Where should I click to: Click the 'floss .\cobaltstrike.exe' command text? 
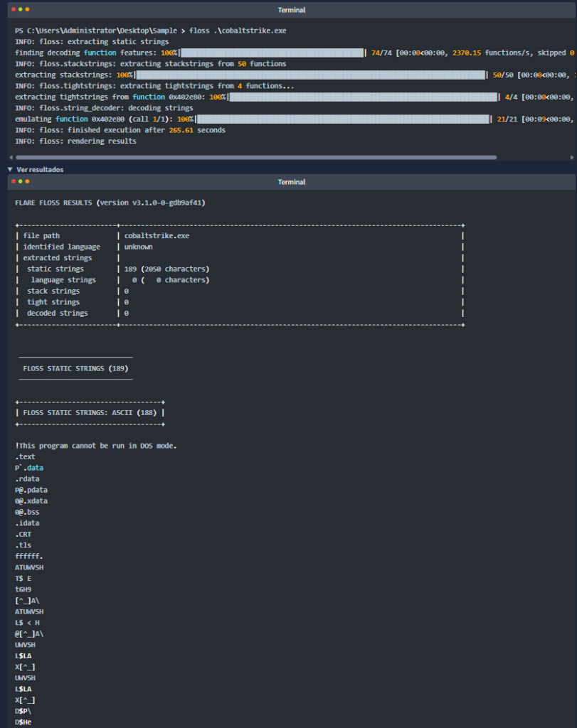238,31
